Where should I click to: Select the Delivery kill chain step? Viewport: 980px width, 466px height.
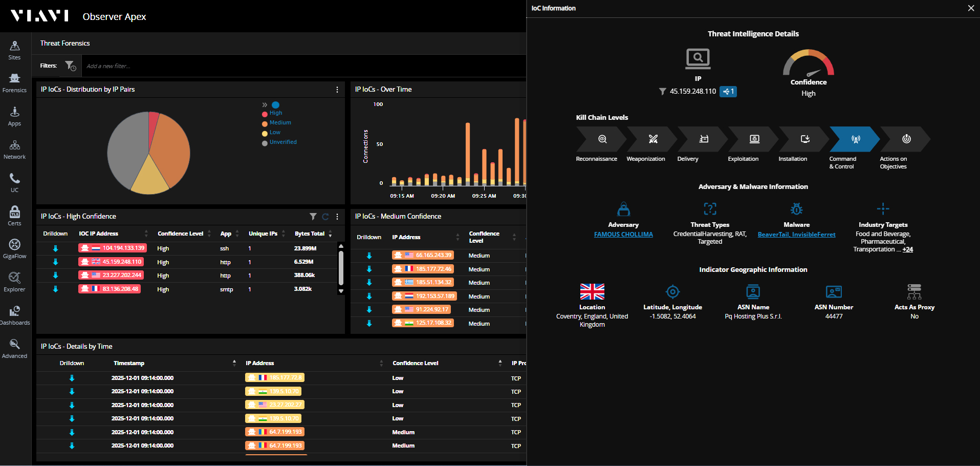[x=703, y=139]
